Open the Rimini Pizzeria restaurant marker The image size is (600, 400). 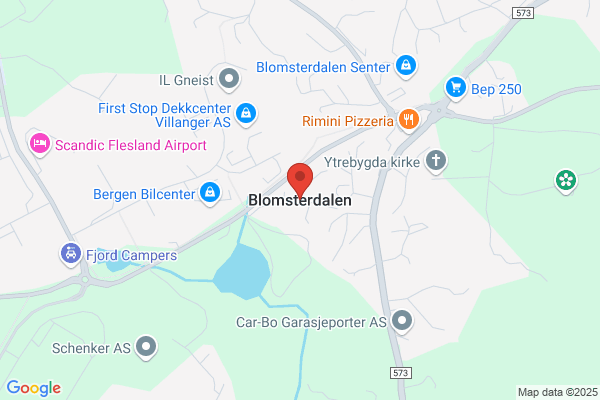pyautogui.click(x=409, y=120)
